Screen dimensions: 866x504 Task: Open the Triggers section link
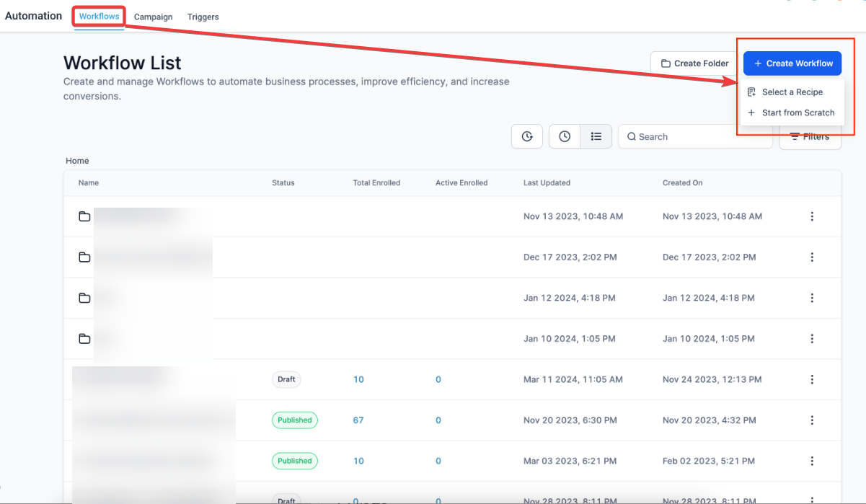tap(203, 17)
